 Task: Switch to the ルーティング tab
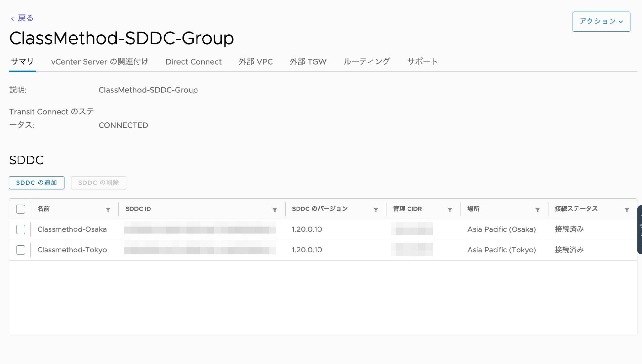366,61
